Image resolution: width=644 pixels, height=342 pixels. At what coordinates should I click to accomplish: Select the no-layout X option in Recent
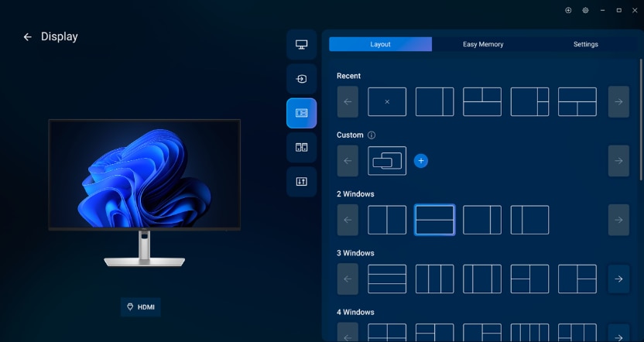387,101
